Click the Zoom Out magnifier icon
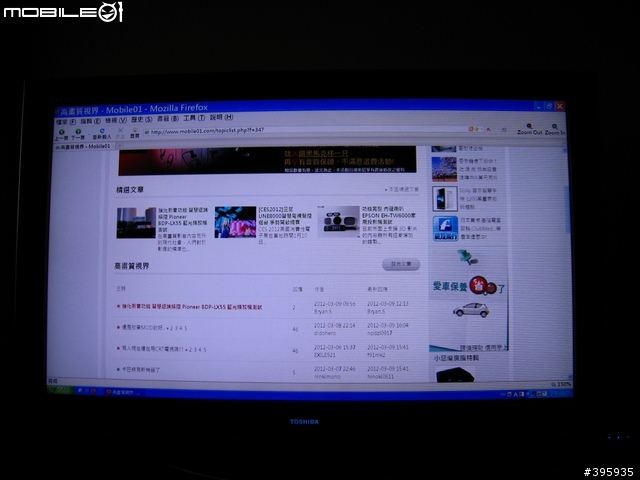Screen dimensions: 640x480 coord(529,127)
